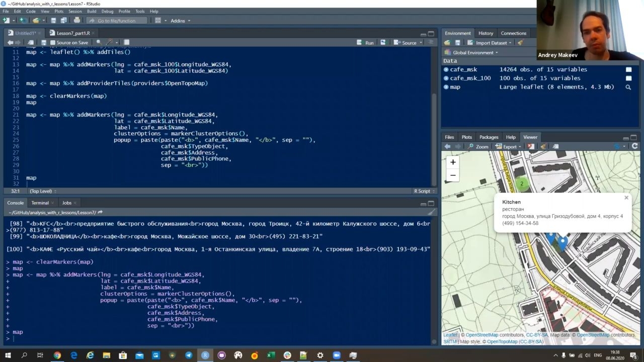The height and width of the screenshot is (362, 644).
Task: Clear all viewer items with broom
Action: pos(542,146)
